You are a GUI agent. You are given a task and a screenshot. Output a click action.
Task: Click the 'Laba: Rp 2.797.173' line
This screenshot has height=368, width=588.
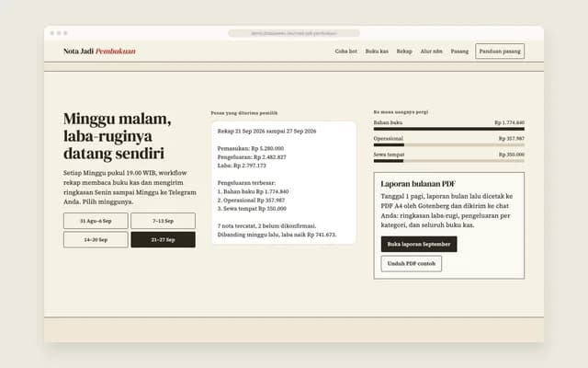click(242, 166)
